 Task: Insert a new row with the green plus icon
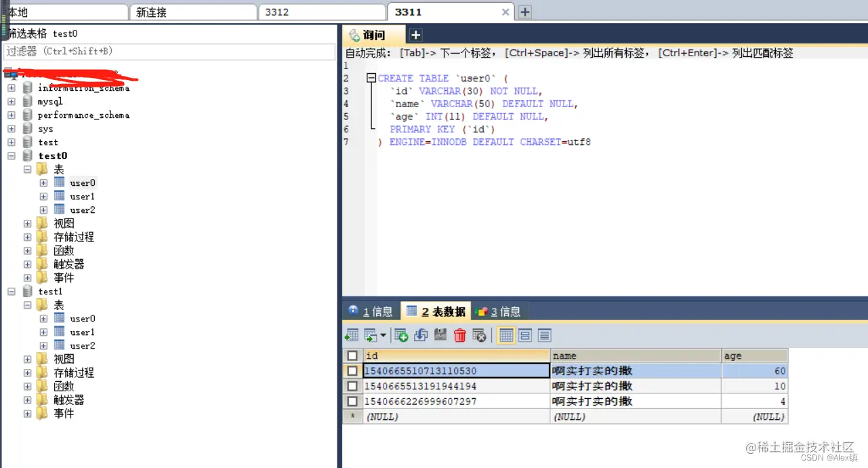(401, 335)
